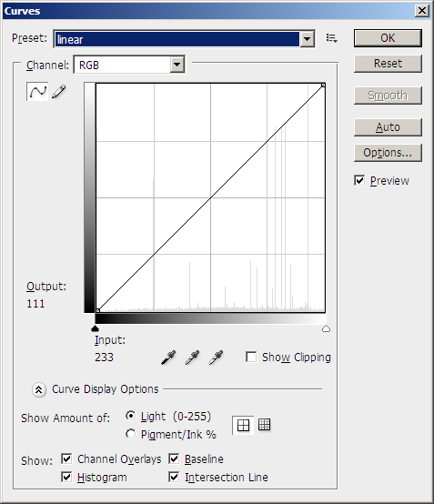Viewport: 434px width, 504px height.
Task: Click the upper-right curve endpoint
Action: point(323,86)
